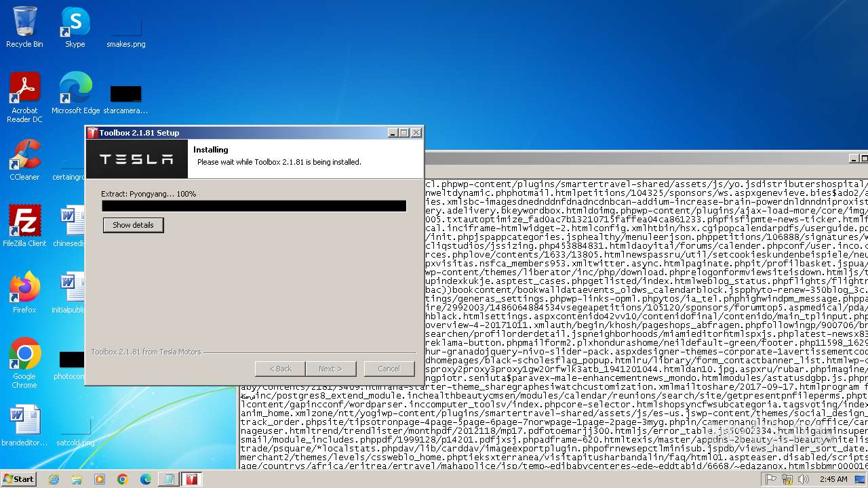The image size is (868, 488).
Task: Open the Recycle Bin desktop icon
Action: [x=24, y=28]
